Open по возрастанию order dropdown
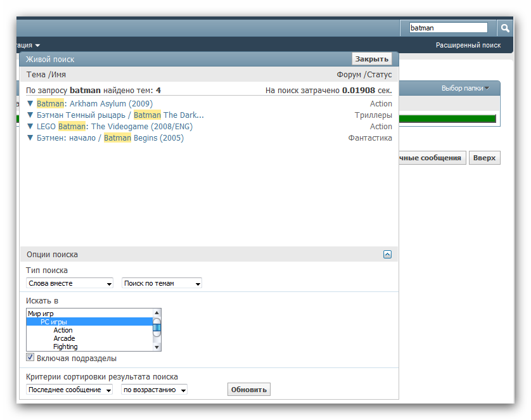 [154, 390]
